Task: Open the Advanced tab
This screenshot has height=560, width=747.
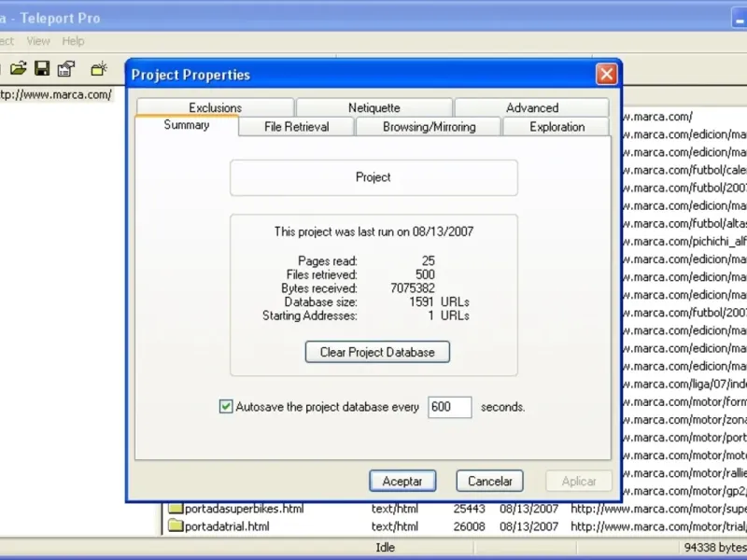Action: 531,107
